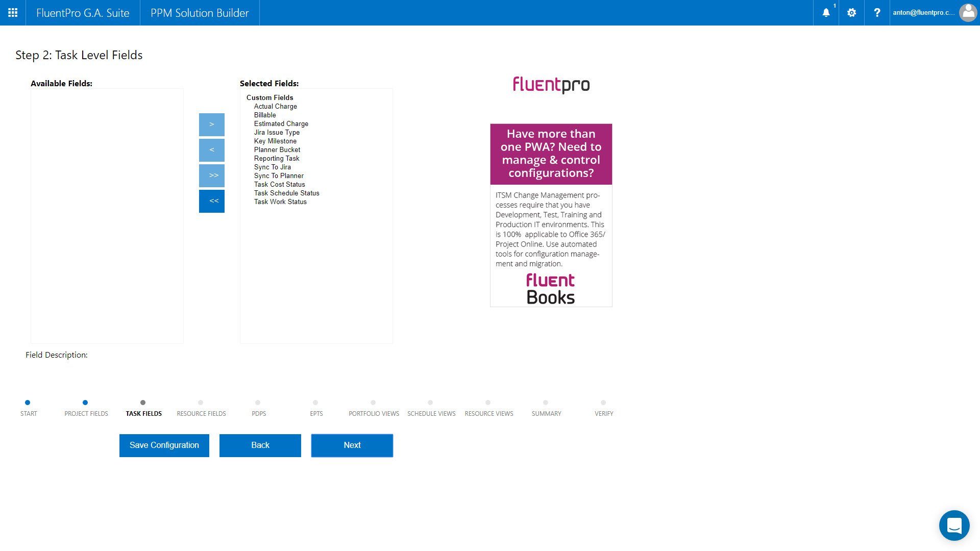Move selected field back with < arrow
Screen dimensions: 980x551
point(211,149)
